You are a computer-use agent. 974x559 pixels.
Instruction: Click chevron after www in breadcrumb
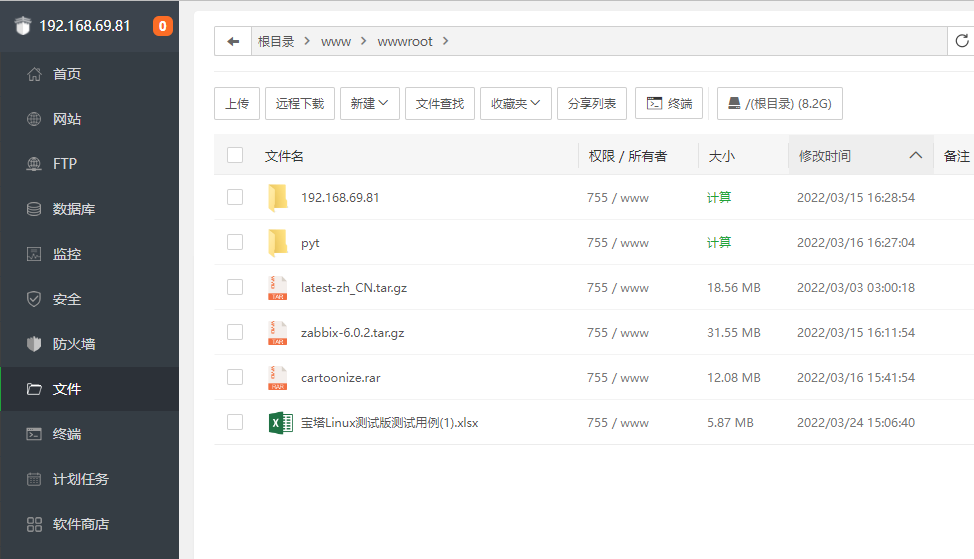[x=363, y=41]
